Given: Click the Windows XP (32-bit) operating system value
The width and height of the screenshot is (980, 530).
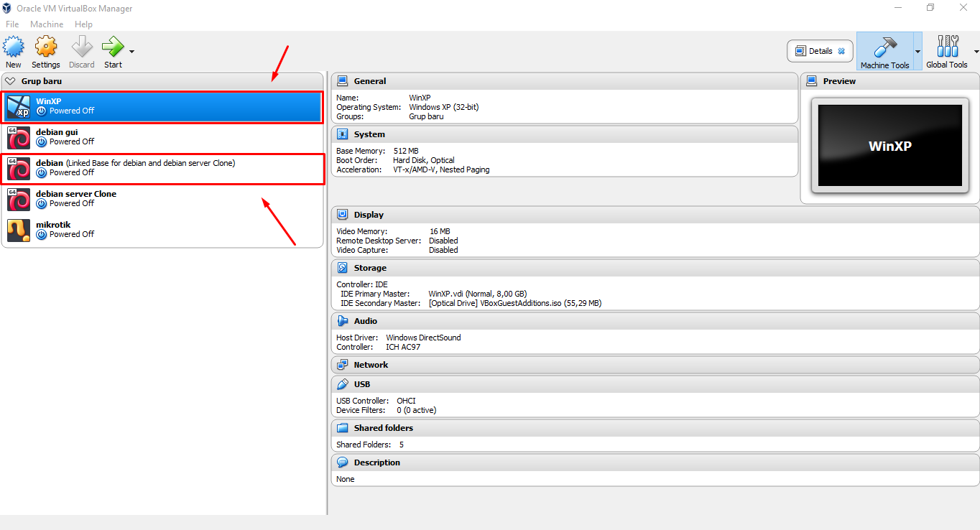Looking at the screenshot, I should point(444,107).
